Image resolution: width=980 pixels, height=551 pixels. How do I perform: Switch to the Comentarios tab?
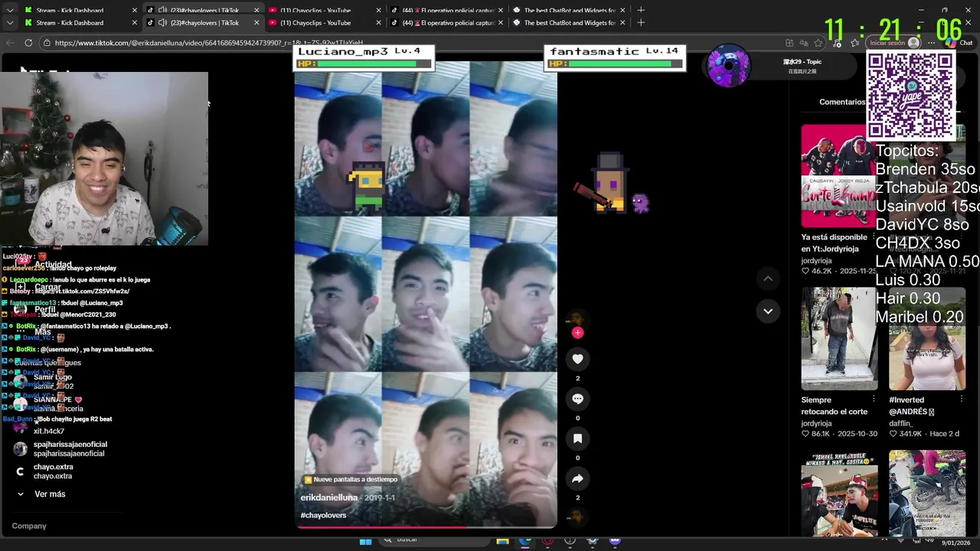point(842,102)
